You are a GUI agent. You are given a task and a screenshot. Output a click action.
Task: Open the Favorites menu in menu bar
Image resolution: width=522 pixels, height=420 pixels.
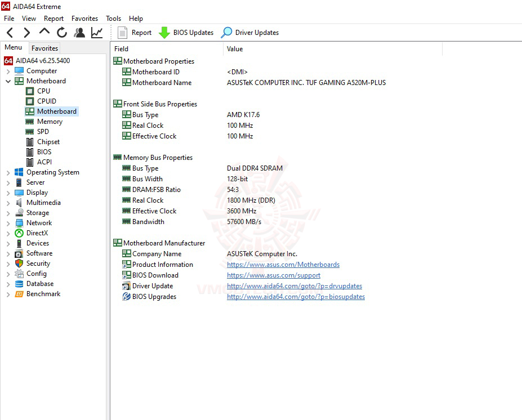click(84, 19)
